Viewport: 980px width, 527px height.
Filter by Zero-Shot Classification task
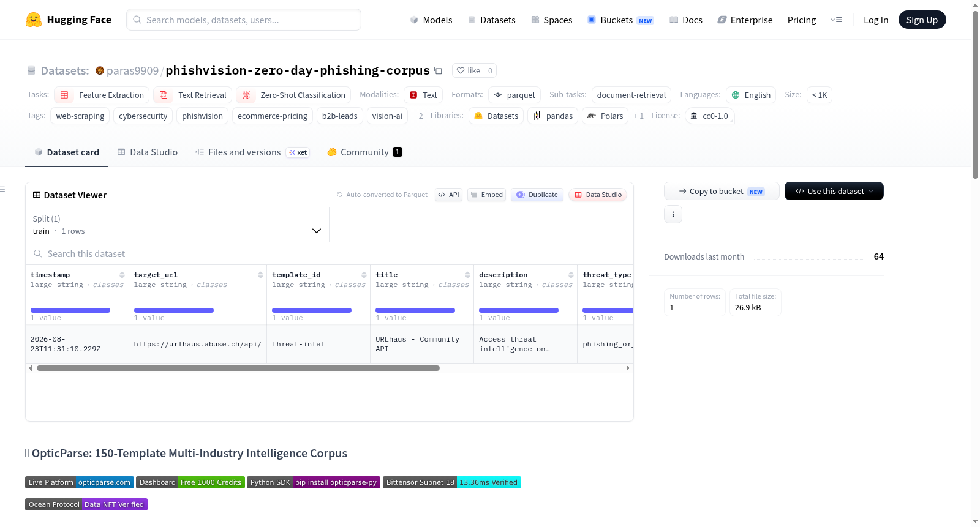pos(293,95)
